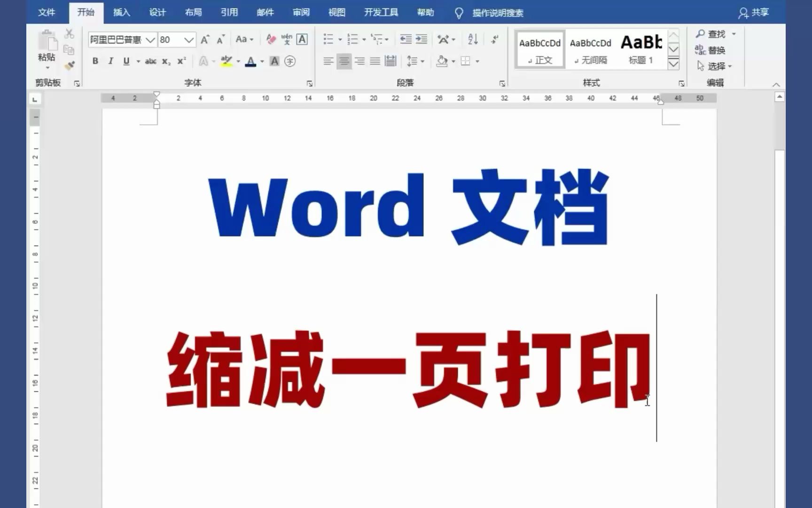Apply bulleted list

point(328,39)
